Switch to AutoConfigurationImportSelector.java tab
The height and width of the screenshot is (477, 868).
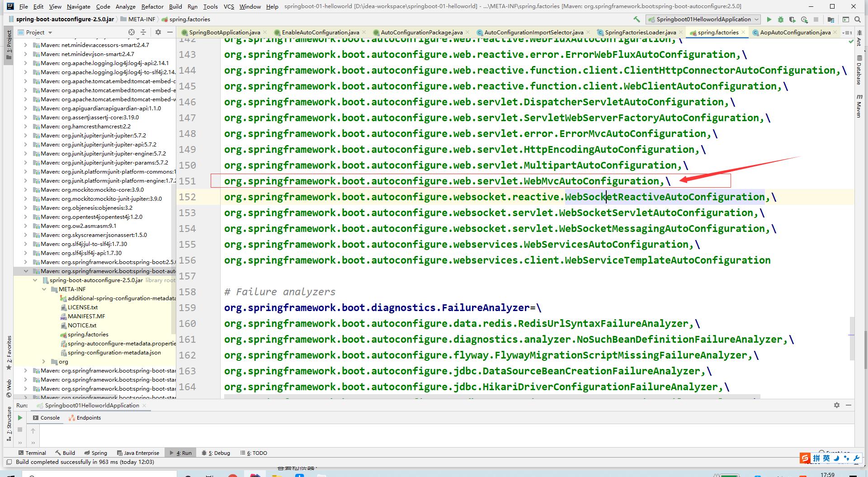(x=533, y=33)
